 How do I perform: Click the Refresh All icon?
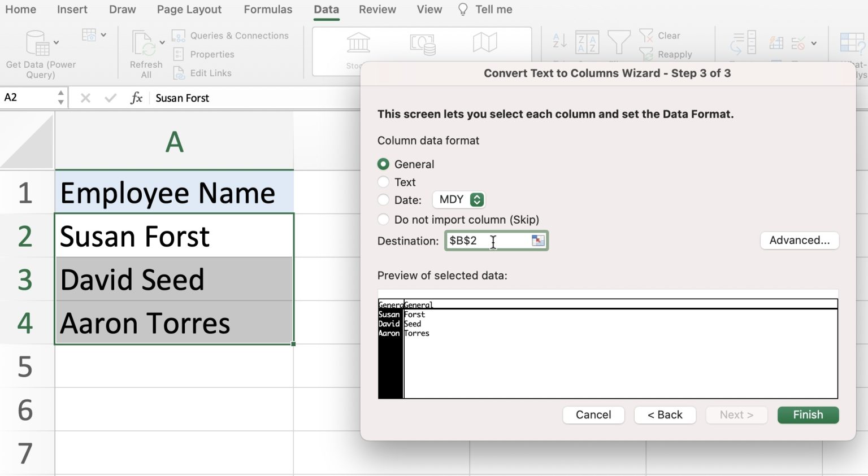click(x=143, y=43)
